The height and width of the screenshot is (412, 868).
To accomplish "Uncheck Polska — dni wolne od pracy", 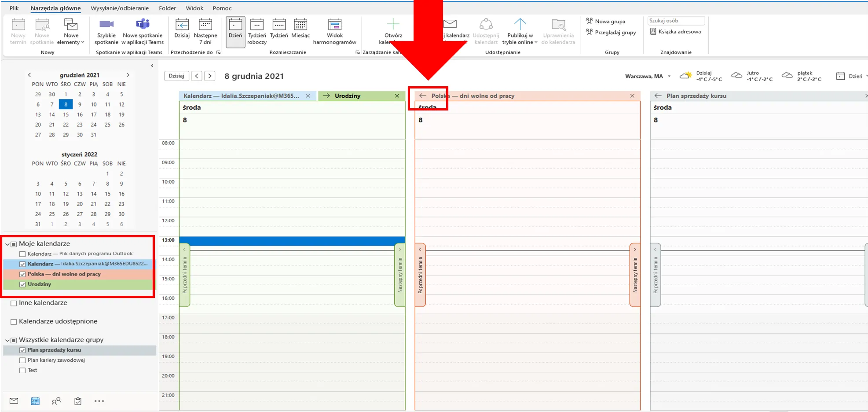I will coord(22,274).
